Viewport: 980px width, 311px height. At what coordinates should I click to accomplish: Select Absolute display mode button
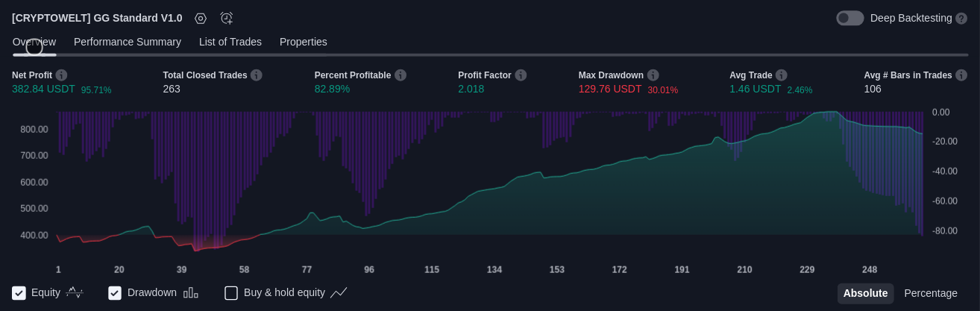tap(865, 293)
